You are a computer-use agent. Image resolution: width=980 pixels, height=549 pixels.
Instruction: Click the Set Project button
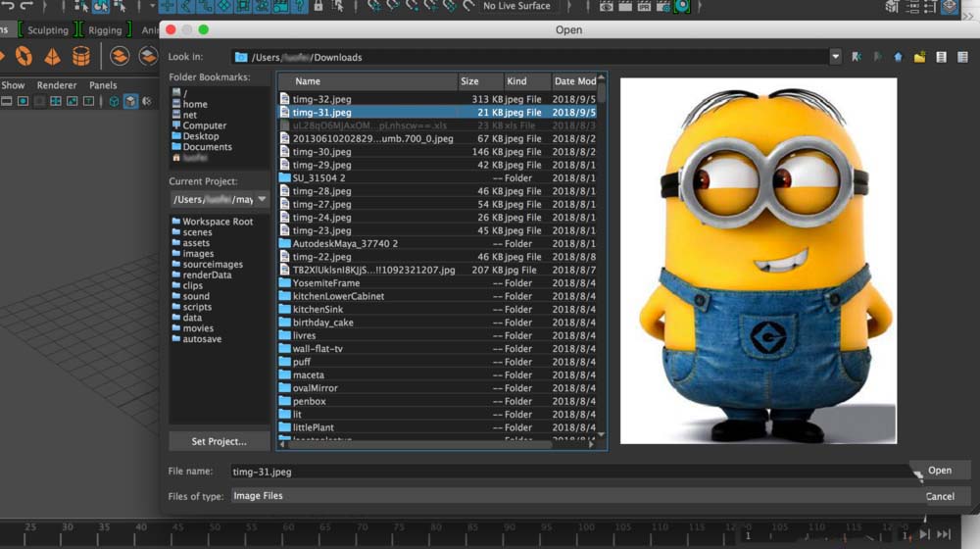(219, 441)
